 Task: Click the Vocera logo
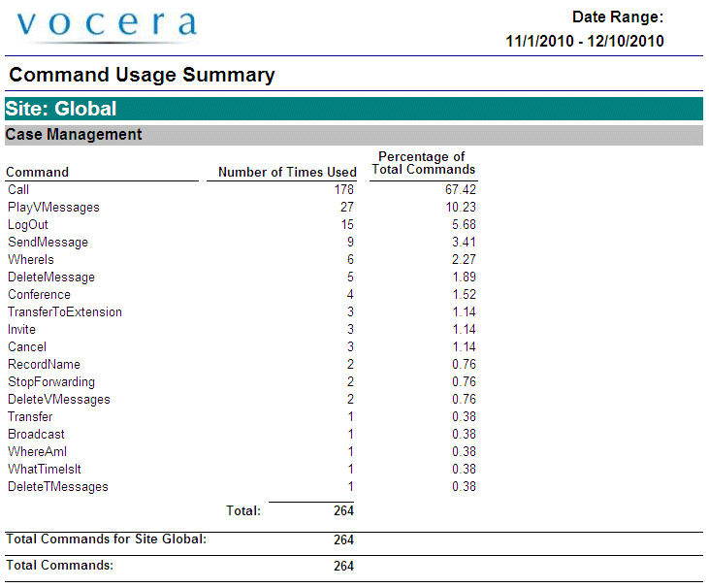click(x=107, y=26)
